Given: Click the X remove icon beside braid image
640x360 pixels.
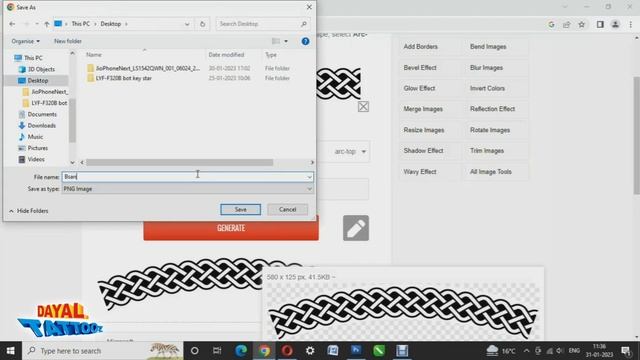Looking at the screenshot, I should (x=363, y=107).
